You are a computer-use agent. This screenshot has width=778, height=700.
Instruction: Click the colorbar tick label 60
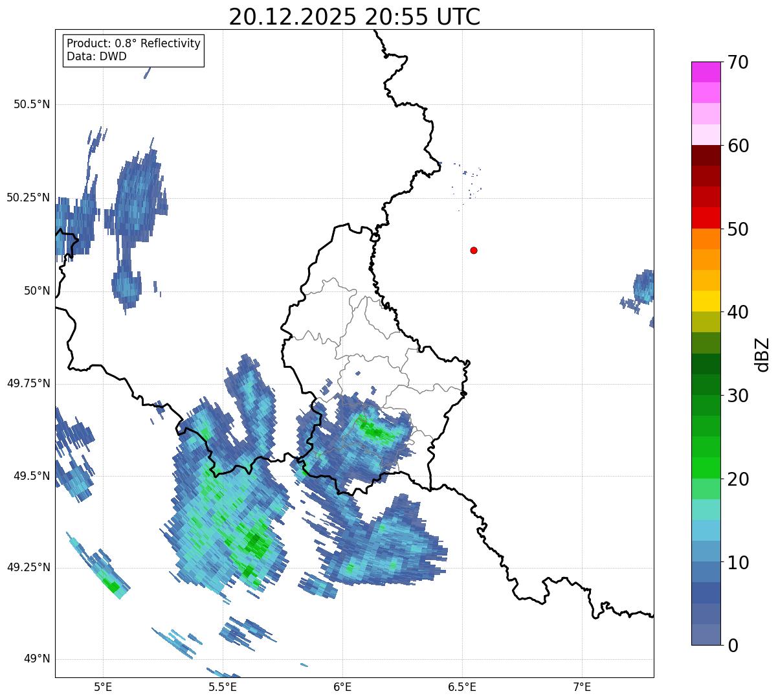pyautogui.click(x=738, y=146)
